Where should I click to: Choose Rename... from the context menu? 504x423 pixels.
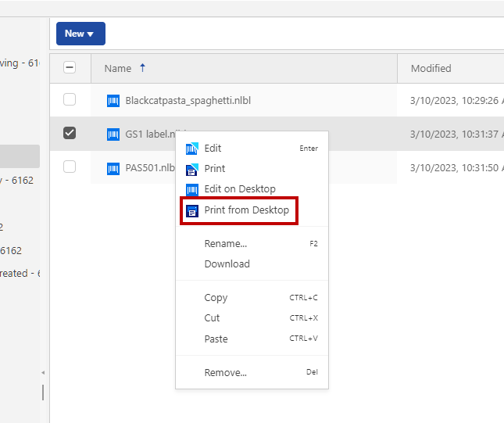pos(225,244)
